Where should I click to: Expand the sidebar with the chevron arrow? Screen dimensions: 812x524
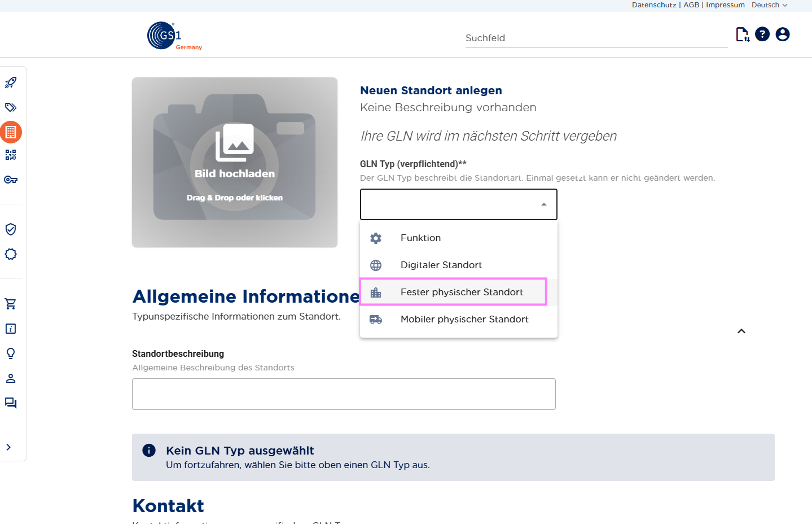[x=8, y=447]
